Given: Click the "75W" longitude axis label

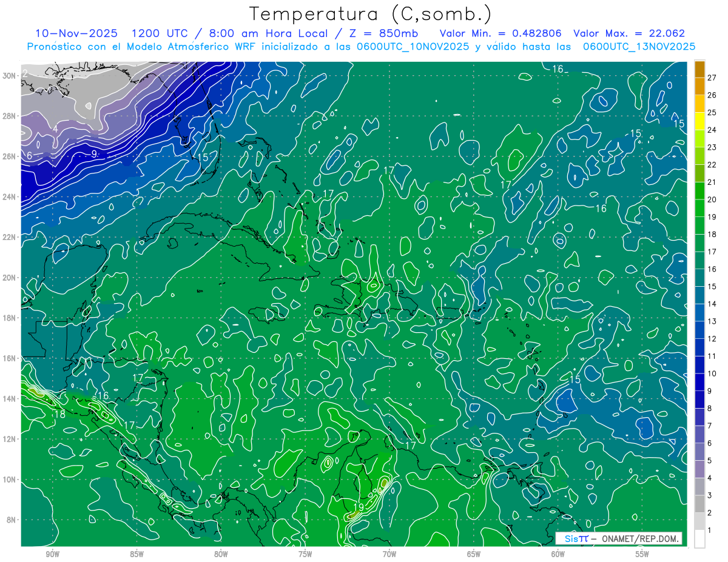Looking at the screenshot, I should 305,555.
